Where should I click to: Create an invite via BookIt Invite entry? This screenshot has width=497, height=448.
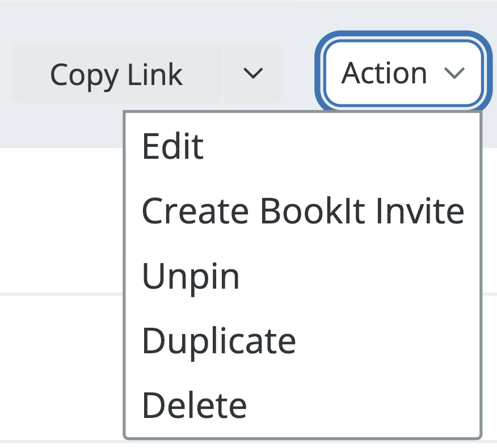coord(303,211)
